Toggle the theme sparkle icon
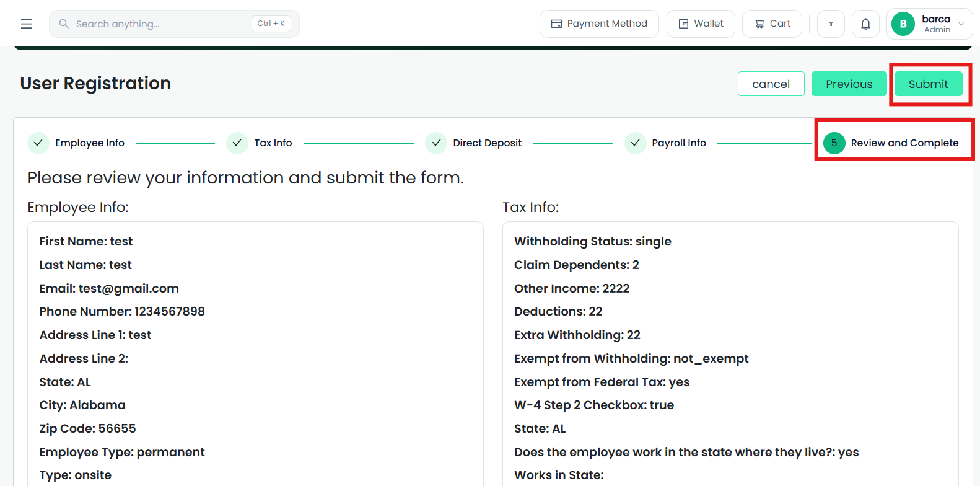The height and width of the screenshot is (486, 980). [x=831, y=24]
